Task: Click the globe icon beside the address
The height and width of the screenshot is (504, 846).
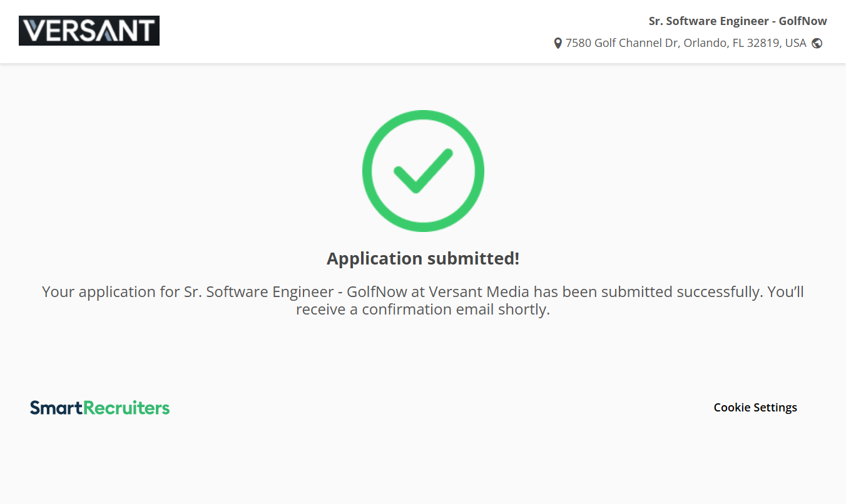Action: click(x=817, y=44)
